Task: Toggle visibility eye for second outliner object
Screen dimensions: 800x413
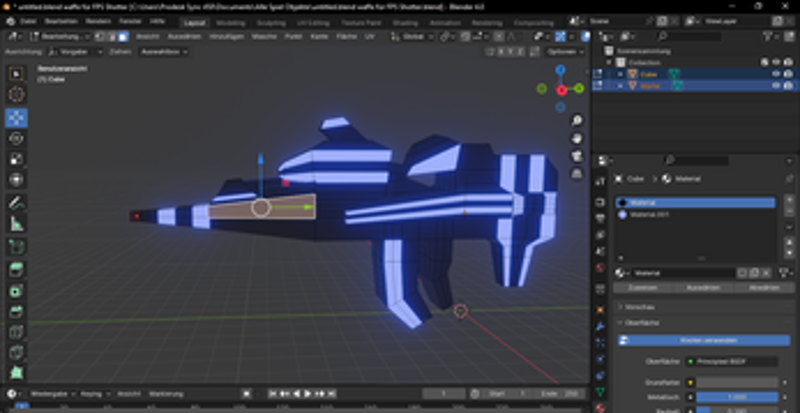Action: (x=776, y=86)
